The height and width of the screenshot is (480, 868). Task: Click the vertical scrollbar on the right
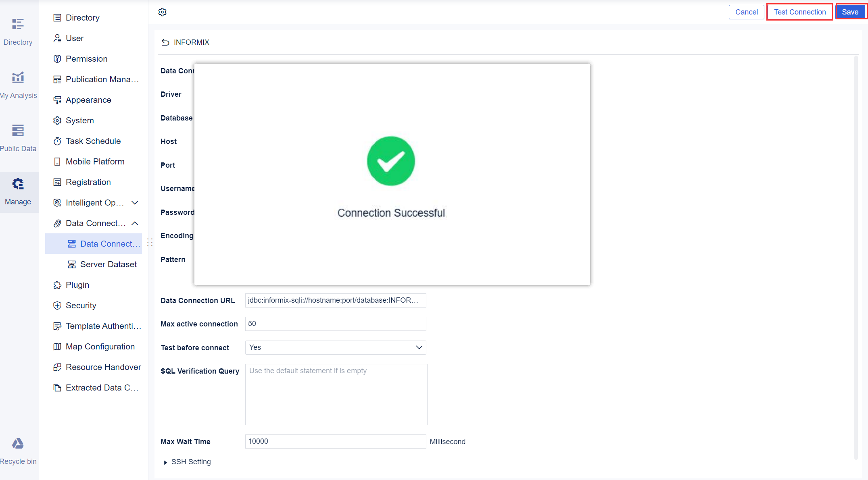pos(856,258)
